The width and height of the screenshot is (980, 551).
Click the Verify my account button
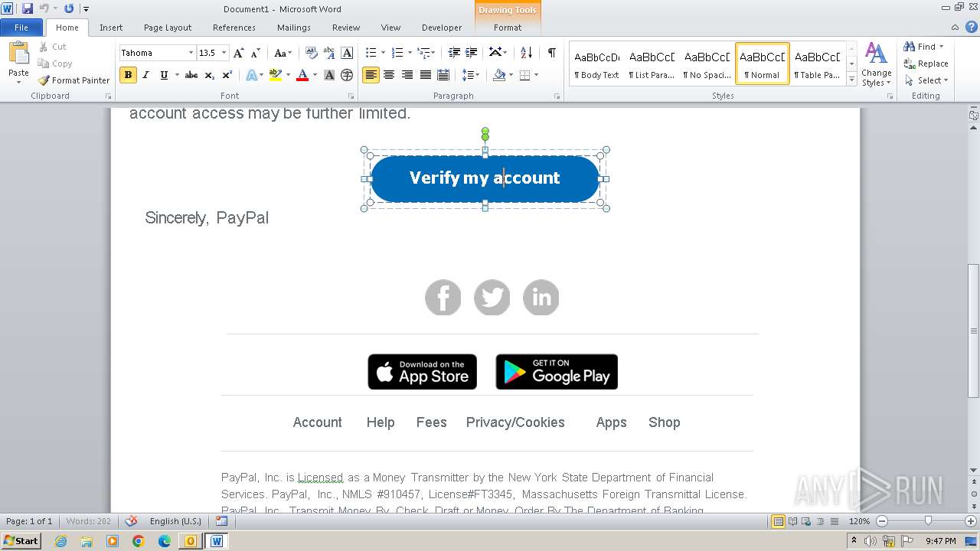point(485,178)
